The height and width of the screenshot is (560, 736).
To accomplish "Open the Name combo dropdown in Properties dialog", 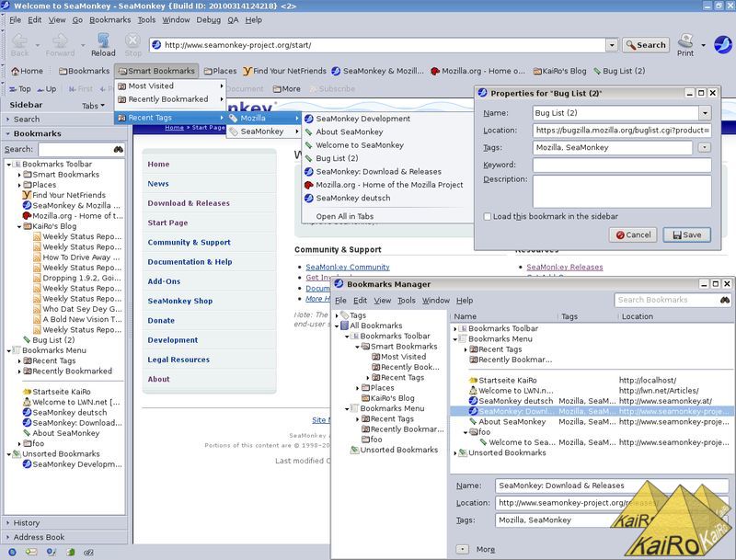I will (x=705, y=113).
